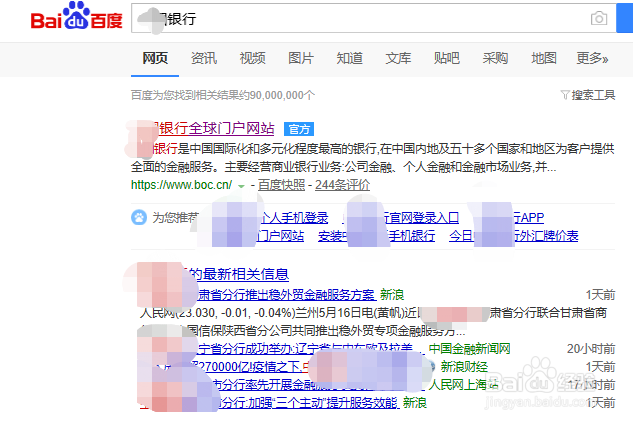This screenshot has width=633, height=424.
Task: Go to the 采购 tab
Action: point(495,58)
